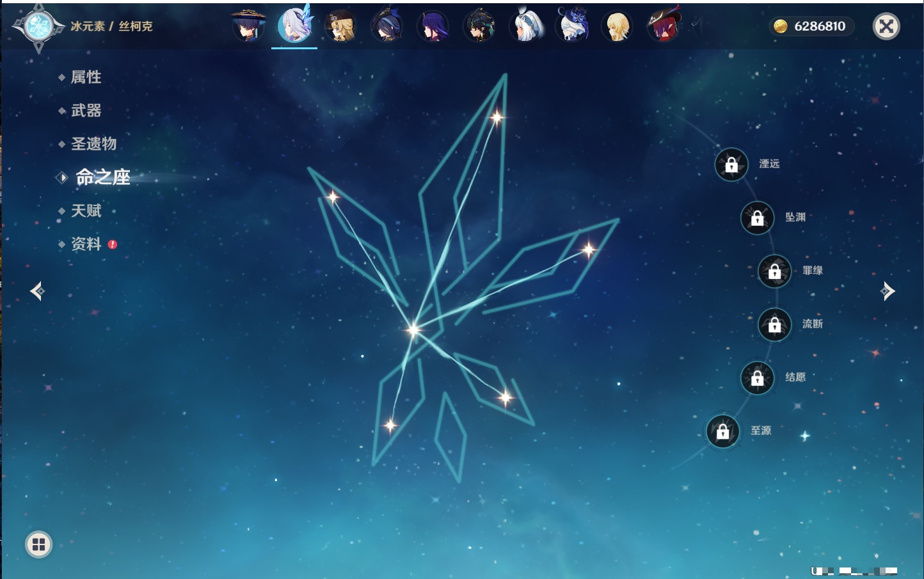View locked constellation 流断
This screenshot has width=924, height=579.
tap(774, 325)
